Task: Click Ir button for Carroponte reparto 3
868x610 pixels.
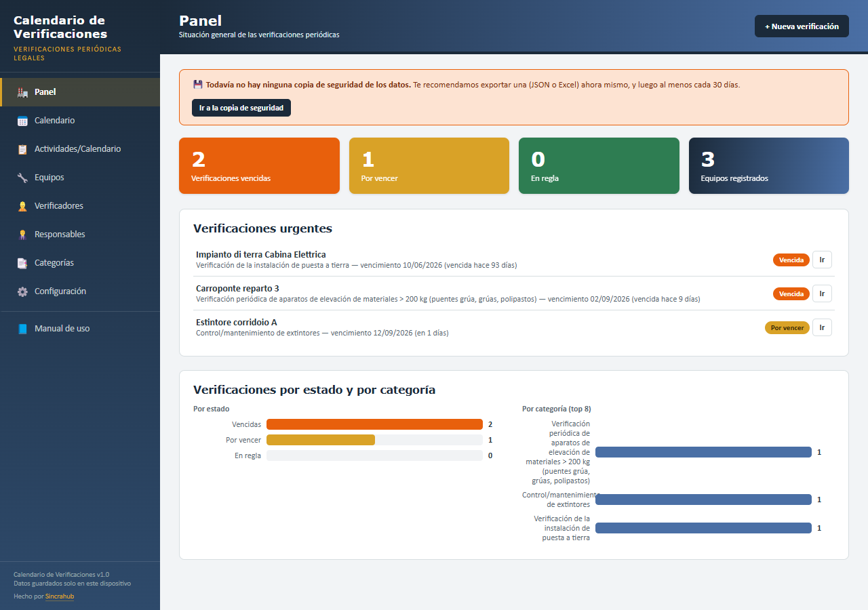Action: pyautogui.click(x=822, y=293)
